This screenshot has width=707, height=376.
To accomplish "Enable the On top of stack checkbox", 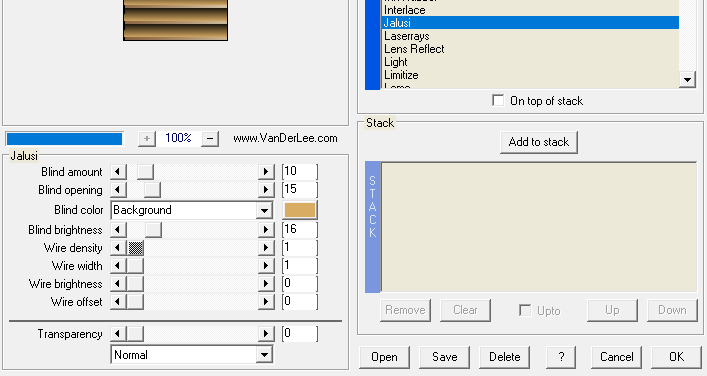I will click(498, 101).
